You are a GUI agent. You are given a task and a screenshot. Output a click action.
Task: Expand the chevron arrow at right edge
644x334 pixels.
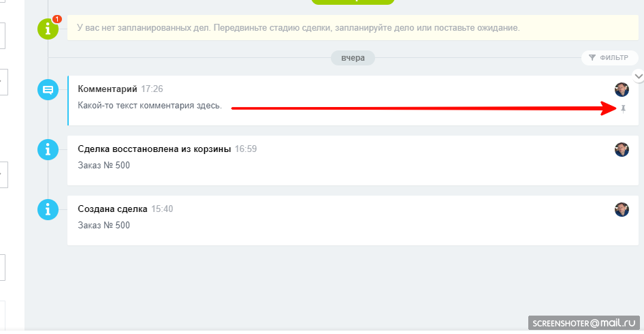[639, 76]
